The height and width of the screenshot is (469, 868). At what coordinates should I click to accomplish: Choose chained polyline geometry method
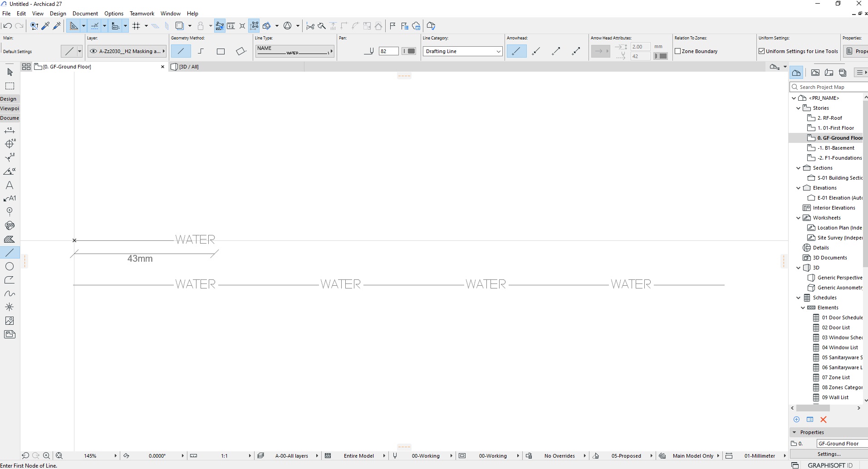click(x=201, y=51)
